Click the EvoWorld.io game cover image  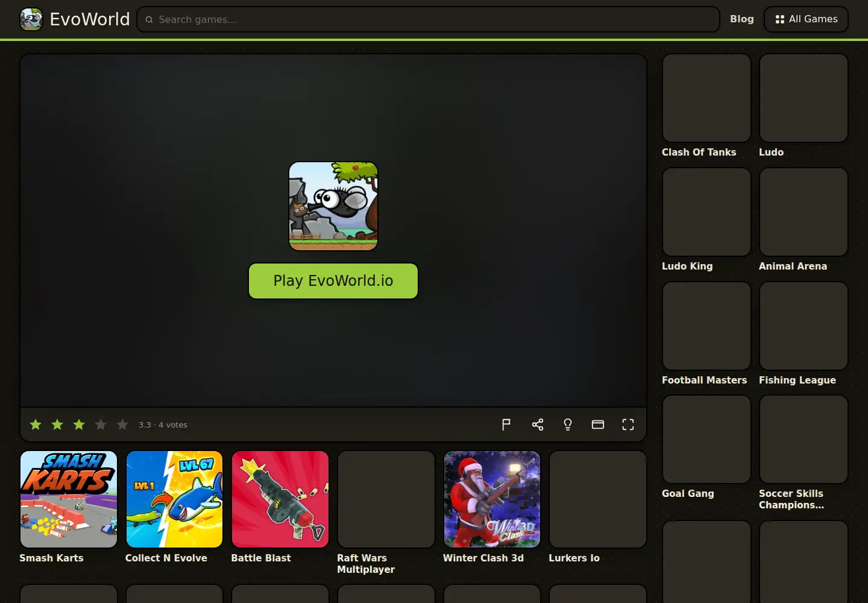(x=333, y=206)
